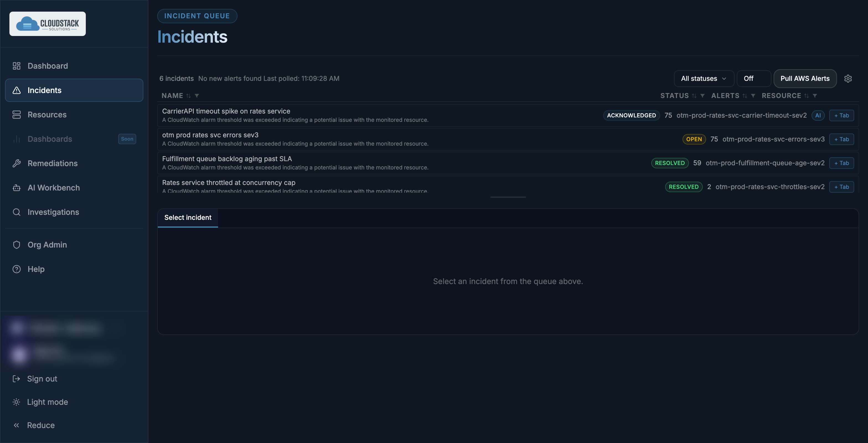Click the CloudStack Solutions logo

[48, 24]
